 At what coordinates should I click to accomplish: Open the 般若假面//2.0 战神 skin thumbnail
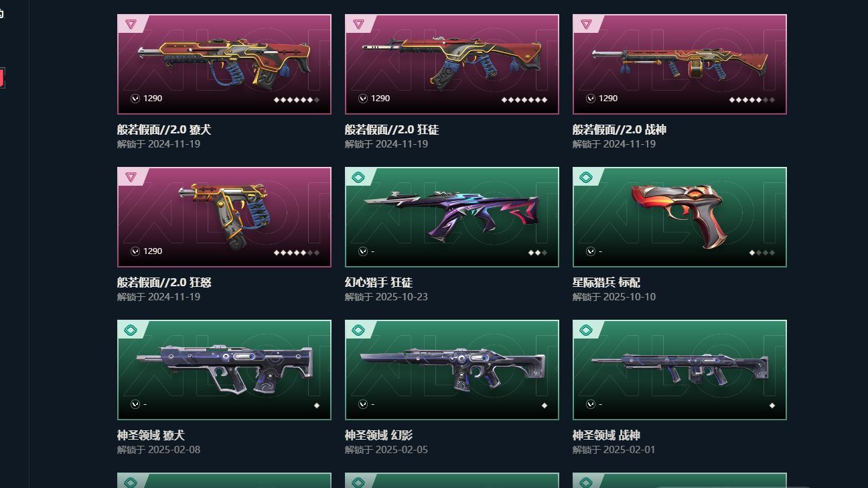coord(680,64)
